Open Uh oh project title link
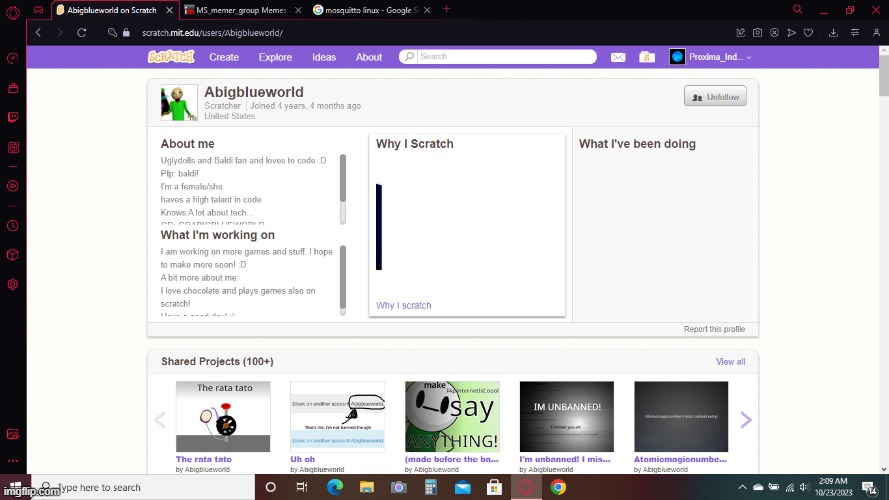The image size is (889, 500). [x=303, y=459]
